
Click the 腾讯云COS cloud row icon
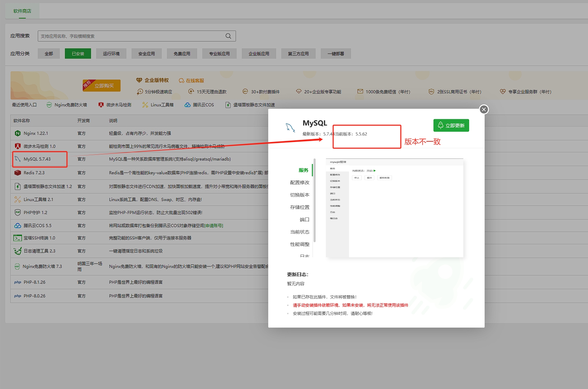[x=18, y=226]
